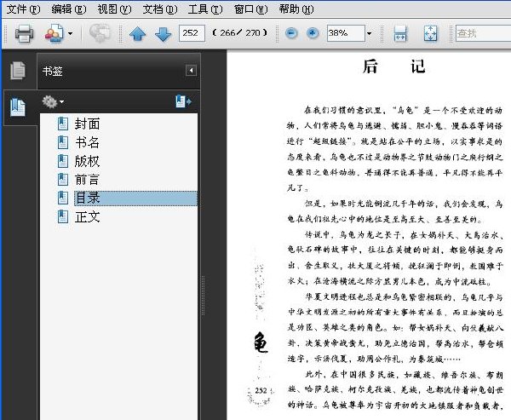511x420 pixels.
Task: Click printed page number 252 in document margin
Action: point(261,390)
